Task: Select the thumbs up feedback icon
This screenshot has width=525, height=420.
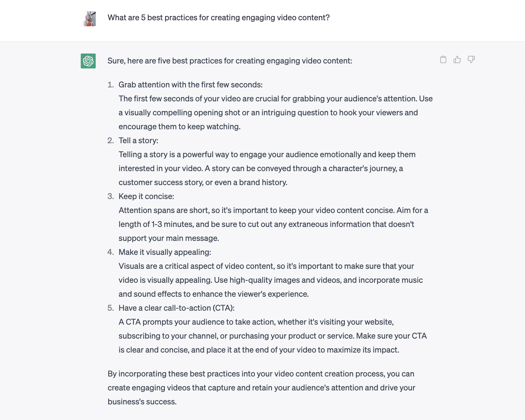Action: point(457,59)
